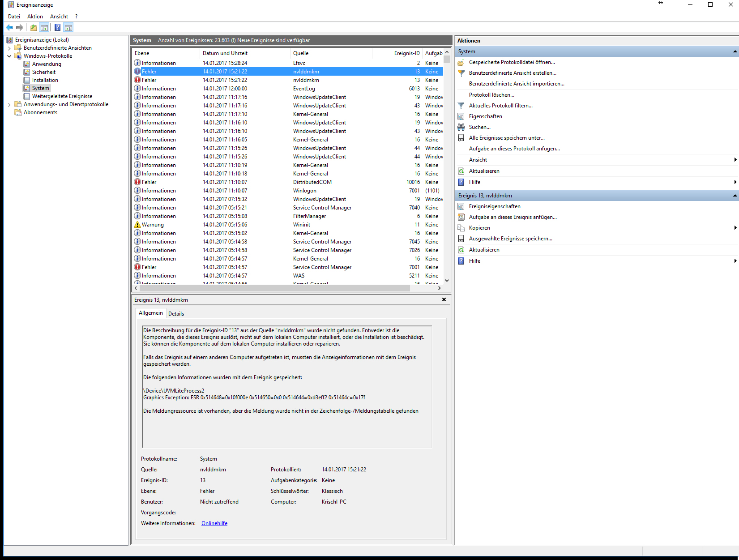Sort events by the Datum und Uhrzeit header
The height and width of the screenshot is (560, 739).
(x=245, y=53)
